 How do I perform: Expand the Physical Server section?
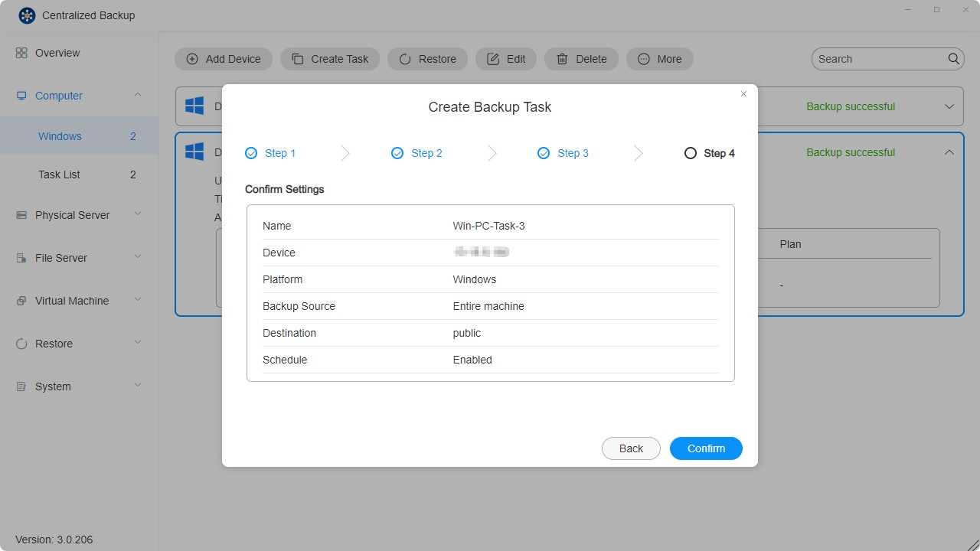click(138, 215)
